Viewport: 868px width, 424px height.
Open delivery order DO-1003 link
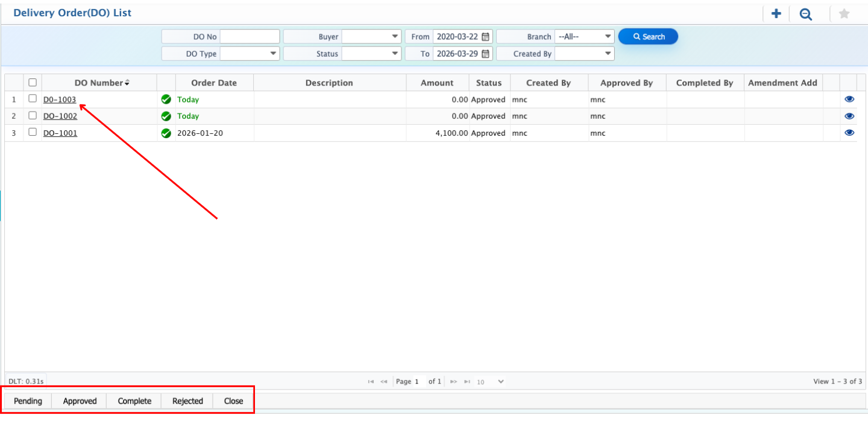tap(60, 99)
